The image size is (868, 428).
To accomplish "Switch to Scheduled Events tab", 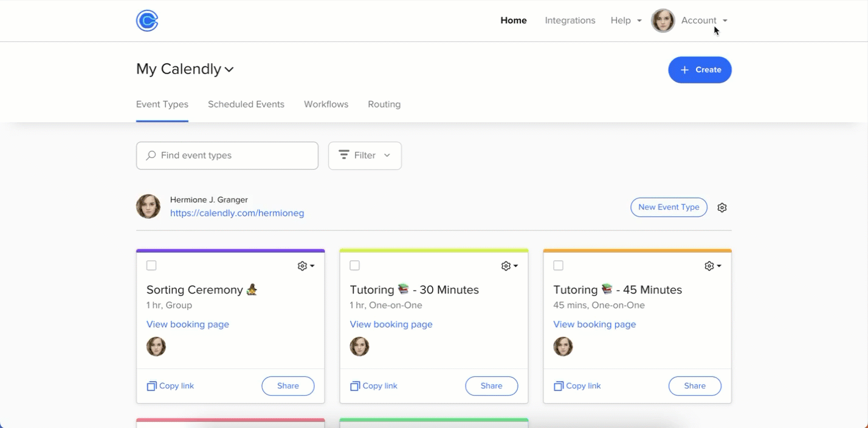I will click(246, 105).
